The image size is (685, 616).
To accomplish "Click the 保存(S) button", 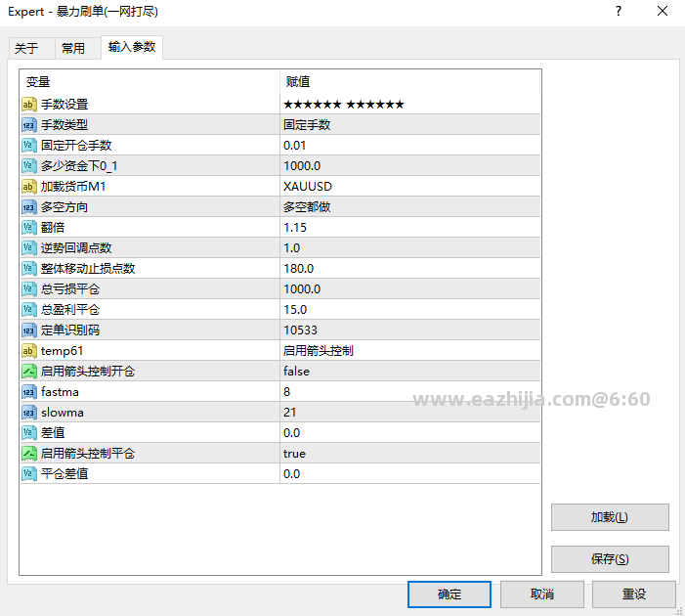I will 610,559.
